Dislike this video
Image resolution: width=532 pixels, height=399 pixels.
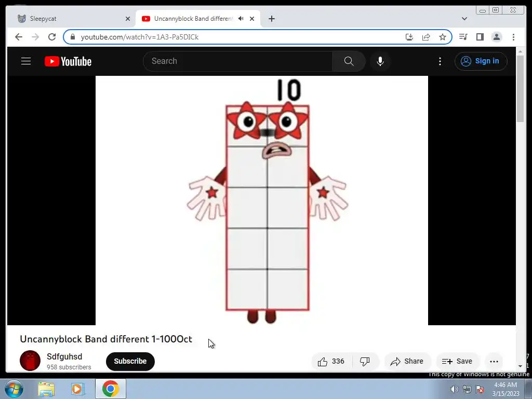[x=365, y=362]
